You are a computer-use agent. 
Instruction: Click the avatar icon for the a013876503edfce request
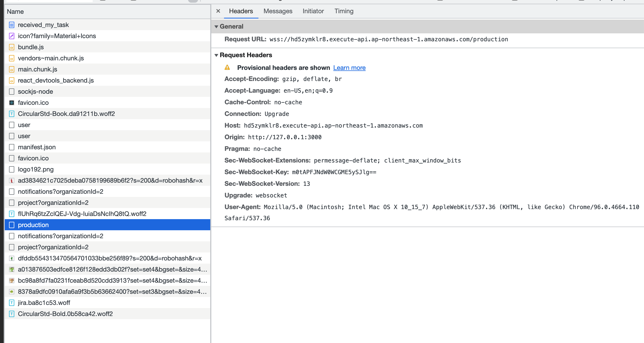click(12, 269)
